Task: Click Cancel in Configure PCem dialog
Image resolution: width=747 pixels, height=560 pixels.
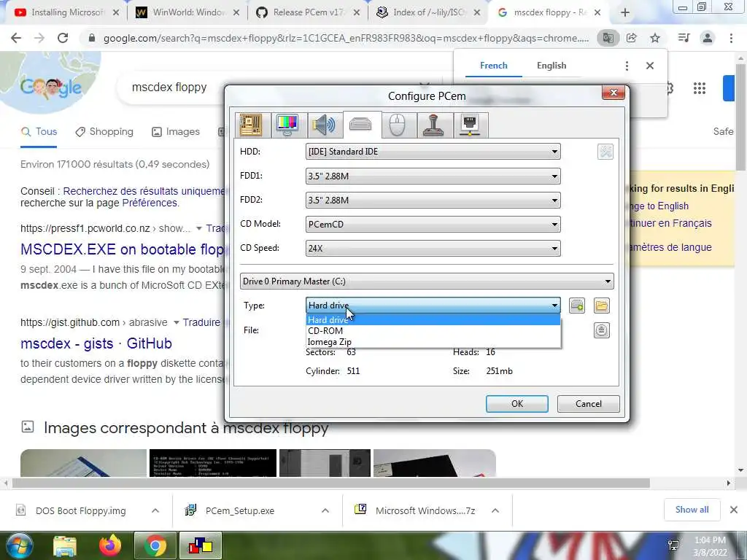Action: (589, 404)
